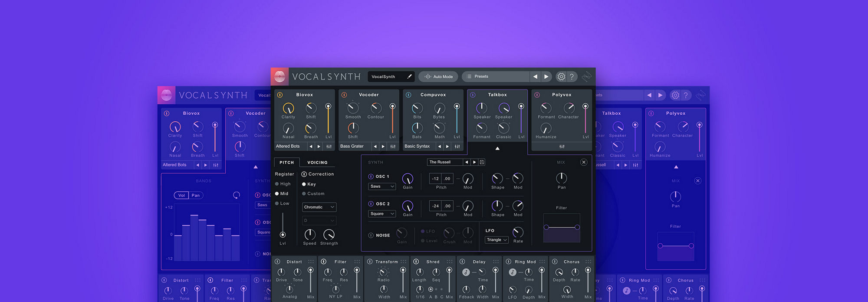Open Polyvox advanced settings sliders icon
This screenshot has width=868, height=302.
point(562,146)
